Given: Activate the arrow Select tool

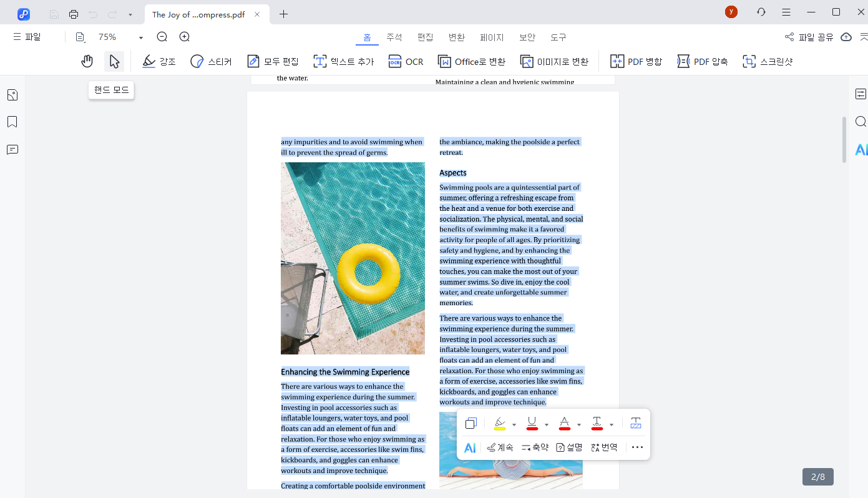Looking at the screenshot, I should click(x=114, y=61).
